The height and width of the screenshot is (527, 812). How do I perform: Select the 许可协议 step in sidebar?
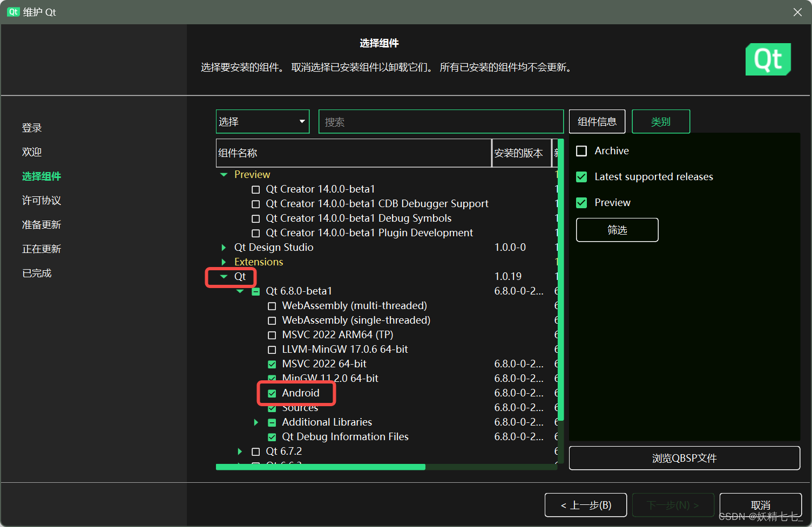42,201
